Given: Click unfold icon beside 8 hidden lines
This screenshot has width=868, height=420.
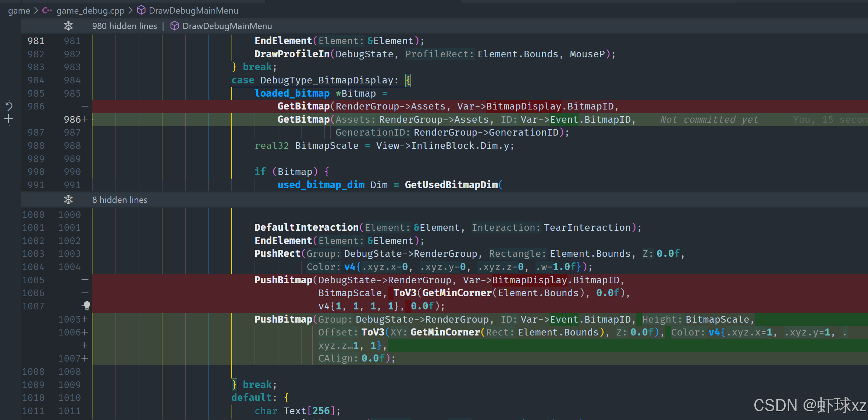Looking at the screenshot, I should [68, 200].
